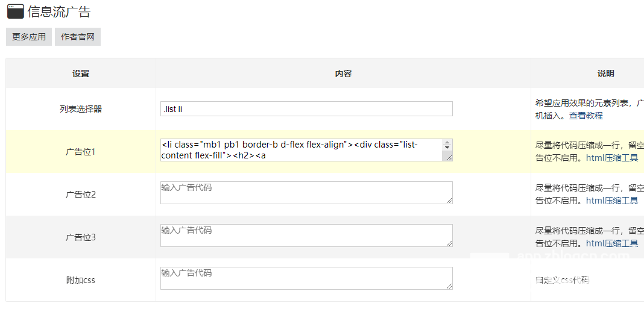Click the 内容 column header
The image size is (644, 309).
pos(343,73)
